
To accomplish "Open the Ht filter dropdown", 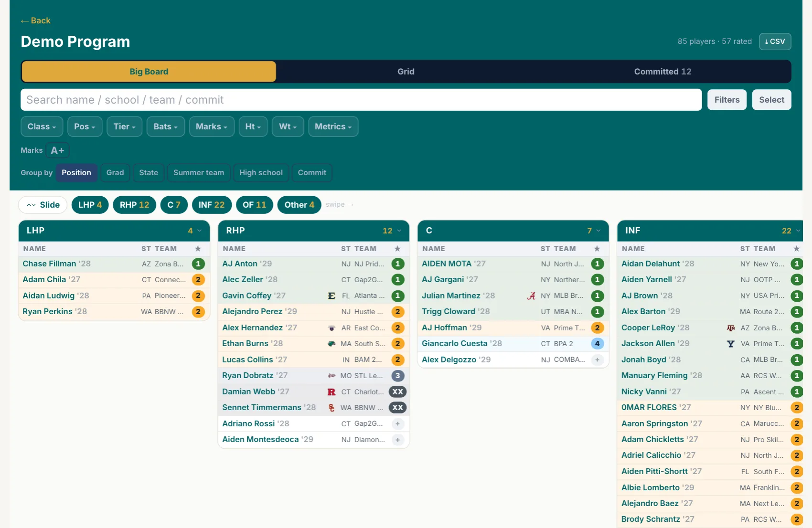I will point(253,127).
